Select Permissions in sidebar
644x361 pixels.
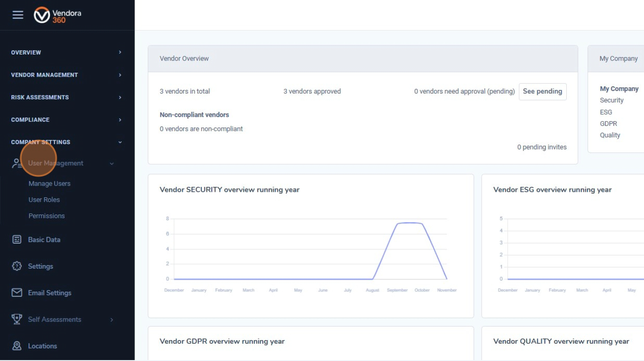[x=46, y=216]
